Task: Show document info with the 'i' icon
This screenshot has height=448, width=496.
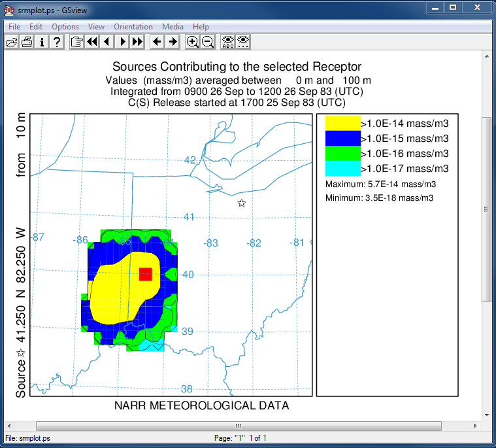Action: click(42, 42)
